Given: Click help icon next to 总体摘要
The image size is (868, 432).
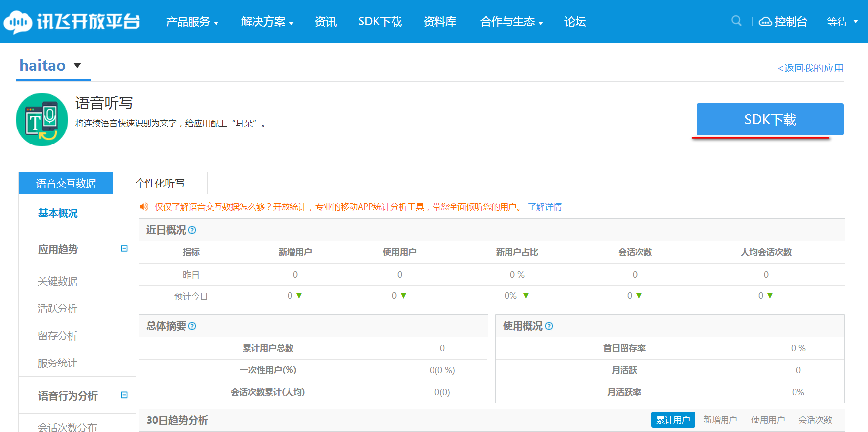Looking at the screenshot, I should 192,326.
